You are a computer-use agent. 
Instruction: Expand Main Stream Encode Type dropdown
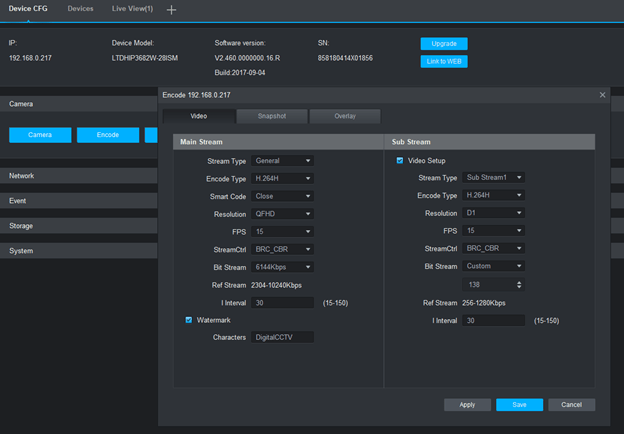[x=283, y=178]
